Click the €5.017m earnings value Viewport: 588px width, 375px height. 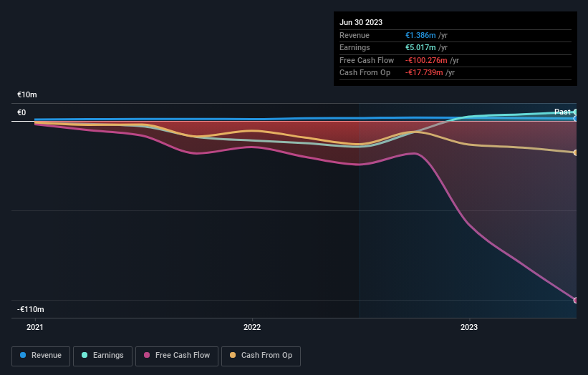(420, 47)
